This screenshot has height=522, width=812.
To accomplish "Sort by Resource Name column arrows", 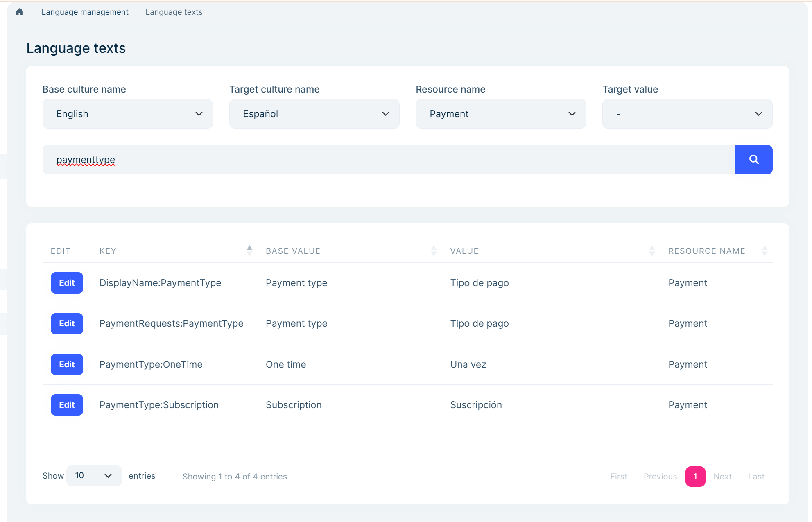I will 764,251.
